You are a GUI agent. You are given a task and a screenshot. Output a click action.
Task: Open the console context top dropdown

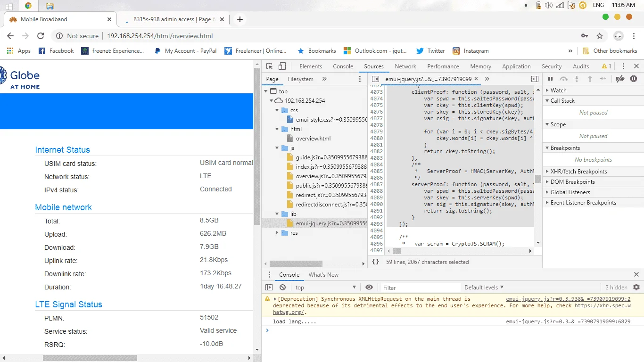325,288
